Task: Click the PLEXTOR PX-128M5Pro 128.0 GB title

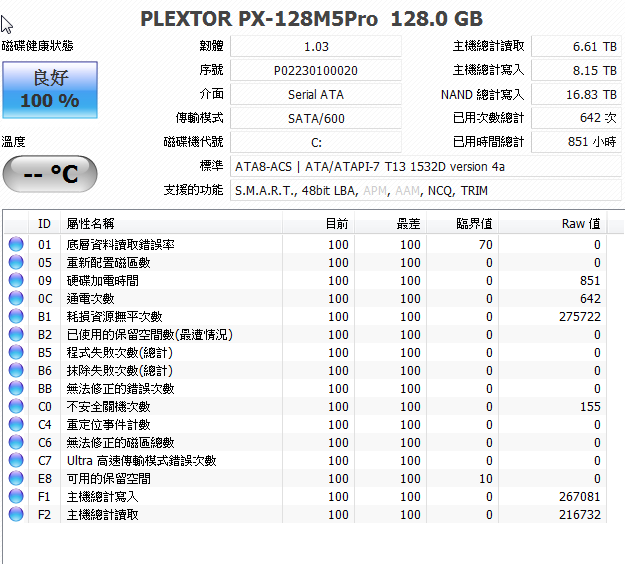Action: (311, 19)
